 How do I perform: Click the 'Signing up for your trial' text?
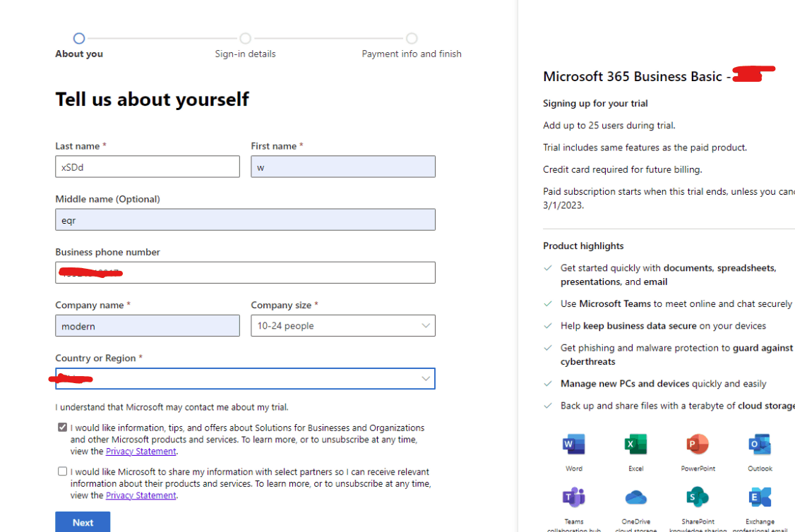(595, 103)
